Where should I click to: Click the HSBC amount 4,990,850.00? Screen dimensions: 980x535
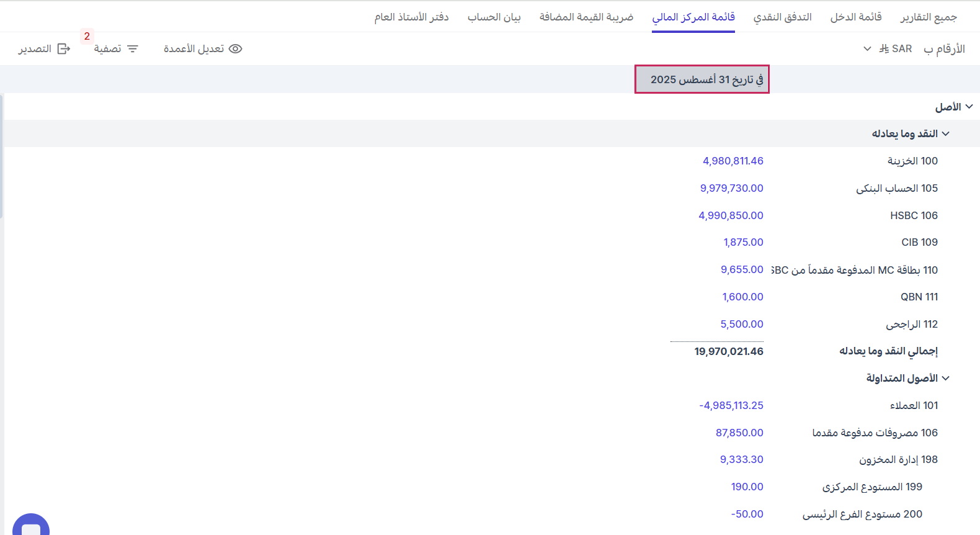click(x=731, y=216)
